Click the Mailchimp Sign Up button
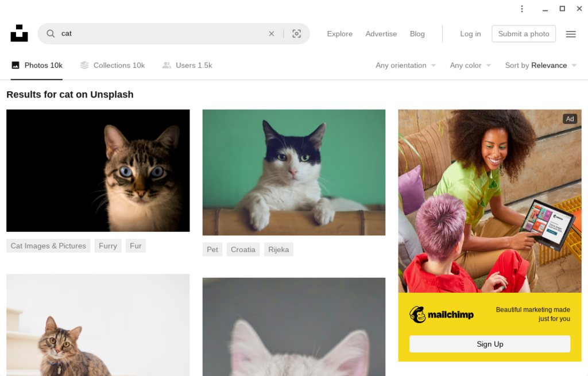 pyautogui.click(x=490, y=344)
